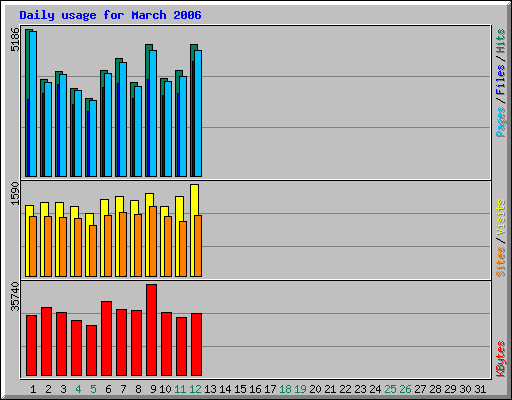Click the green day label 4
The width and height of the screenshot is (512, 400).
click(x=78, y=389)
